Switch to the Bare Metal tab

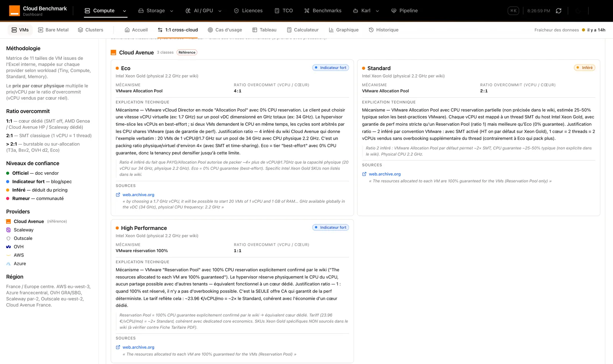click(x=53, y=30)
